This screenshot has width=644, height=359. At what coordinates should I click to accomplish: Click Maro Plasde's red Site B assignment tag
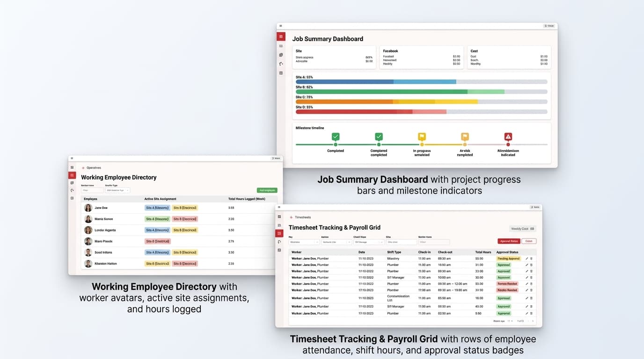157,241
